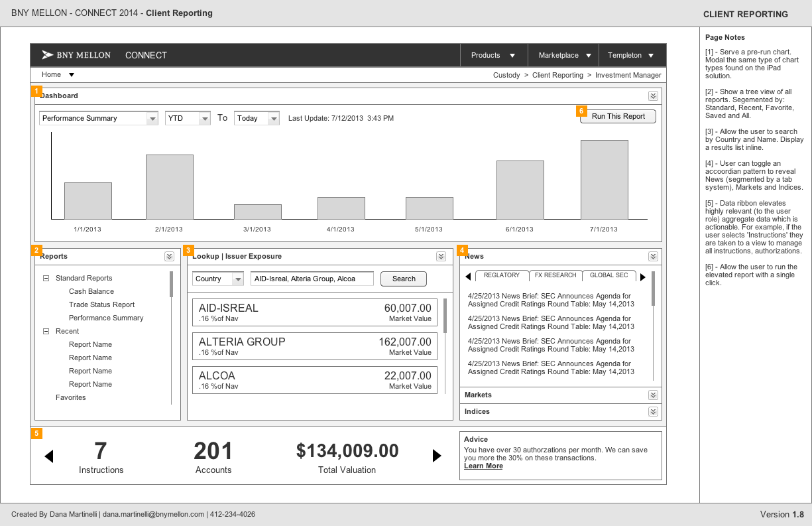Open the Trade Status Report
The height and width of the screenshot is (526, 812).
(x=101, y=304)
